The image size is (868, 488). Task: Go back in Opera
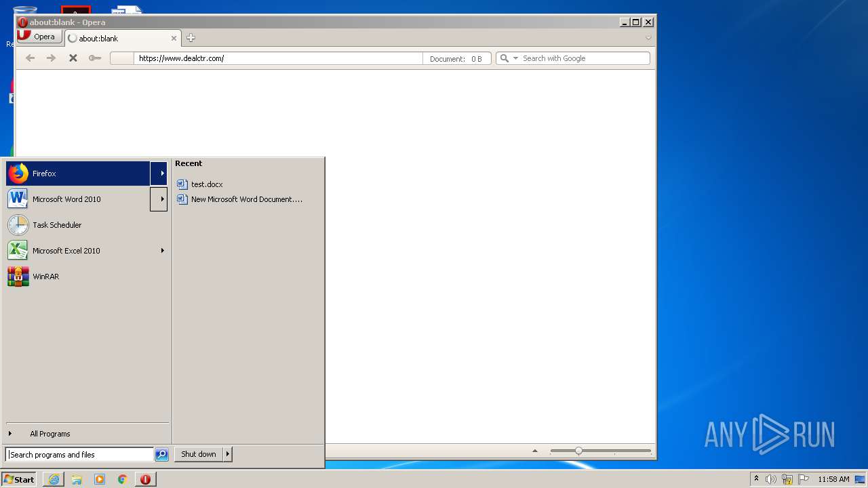pos(30,58)
